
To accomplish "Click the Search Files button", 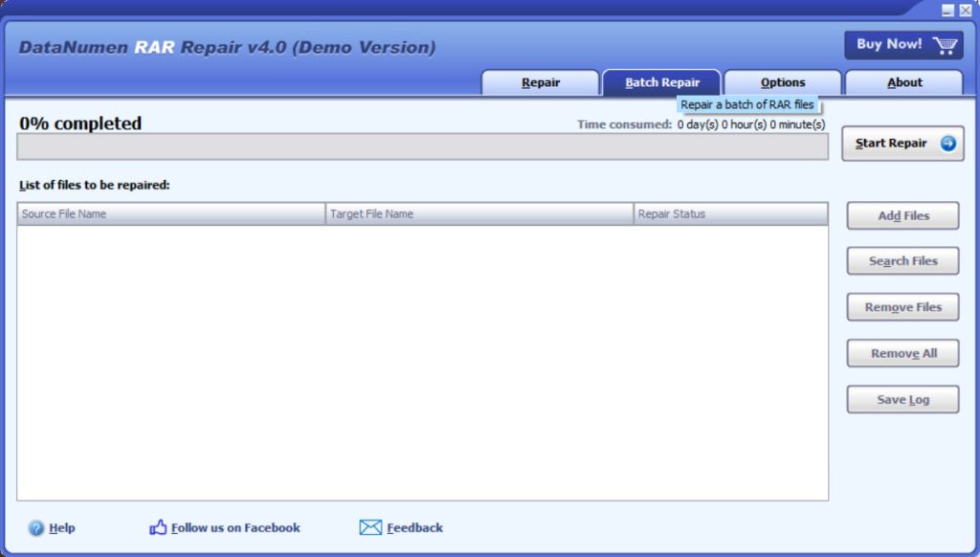I will point(903,261).
